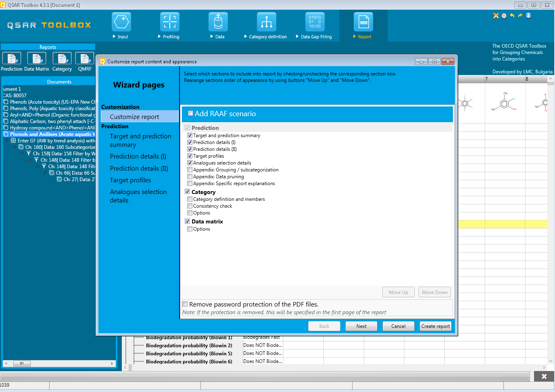Click the Data Matrix report icon
The width and height of the screenshot is (555, 392).
pos(37,58)
